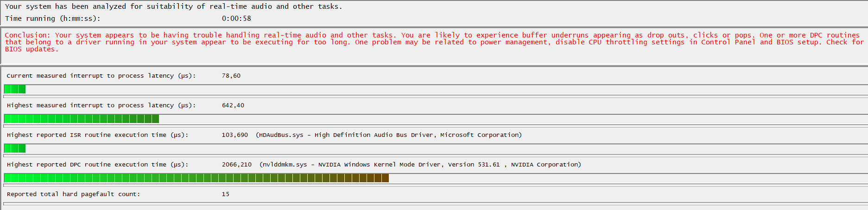
Task: Click the nvlddmkm.sys NVIDIA driver description
Action: (x=420, y=165)
